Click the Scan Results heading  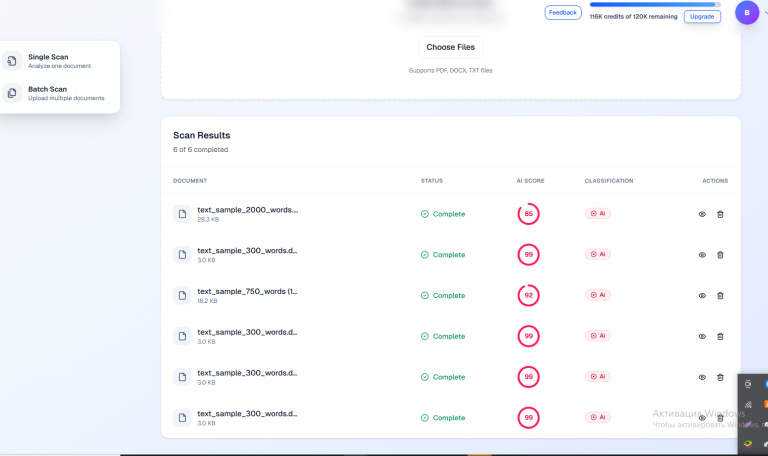201,135
